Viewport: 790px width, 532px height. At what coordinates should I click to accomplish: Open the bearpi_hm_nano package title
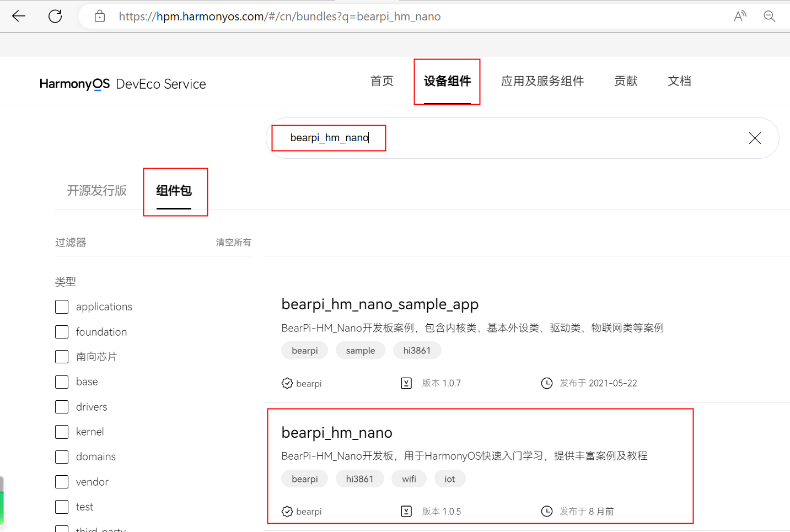coord(337,433)
